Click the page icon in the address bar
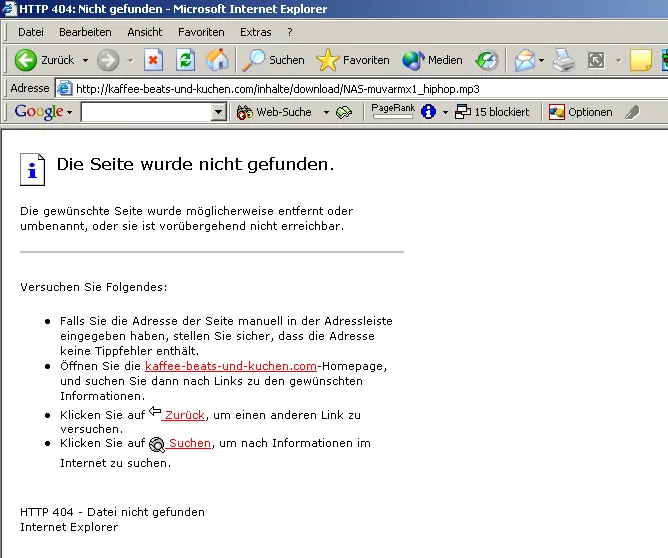 click(x=64, y=89)
